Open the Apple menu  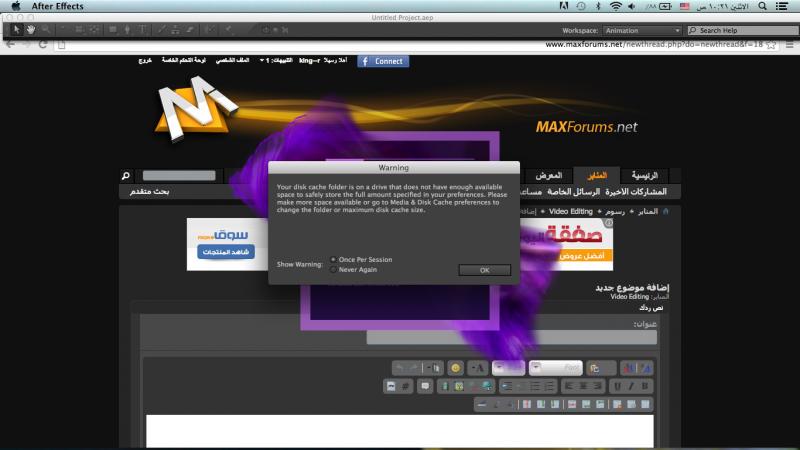click(16, 6)
